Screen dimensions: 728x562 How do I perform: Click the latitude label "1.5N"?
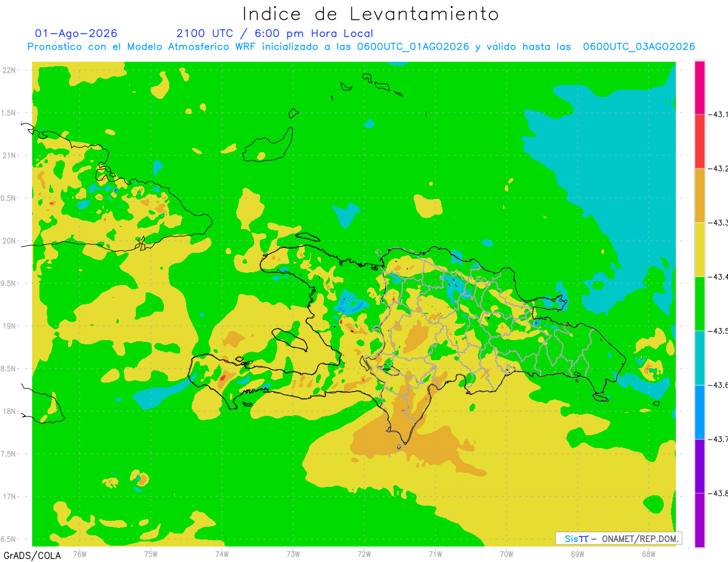pos(8,113)
